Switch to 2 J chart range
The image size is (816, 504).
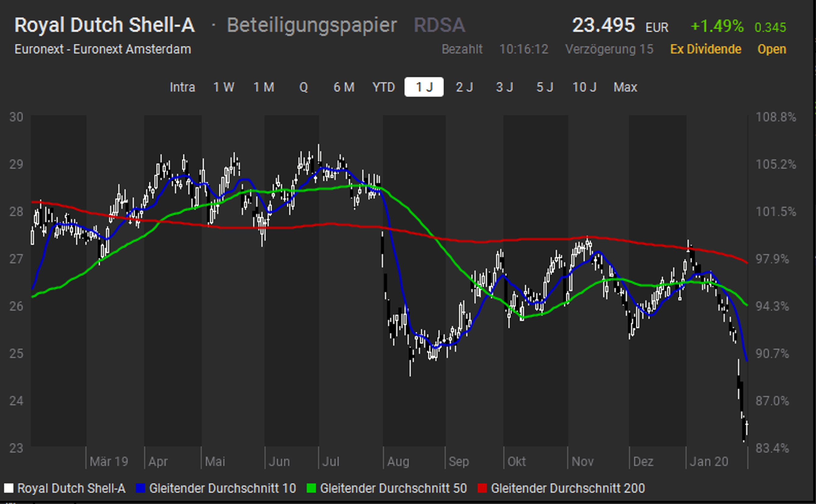(464, 87)
